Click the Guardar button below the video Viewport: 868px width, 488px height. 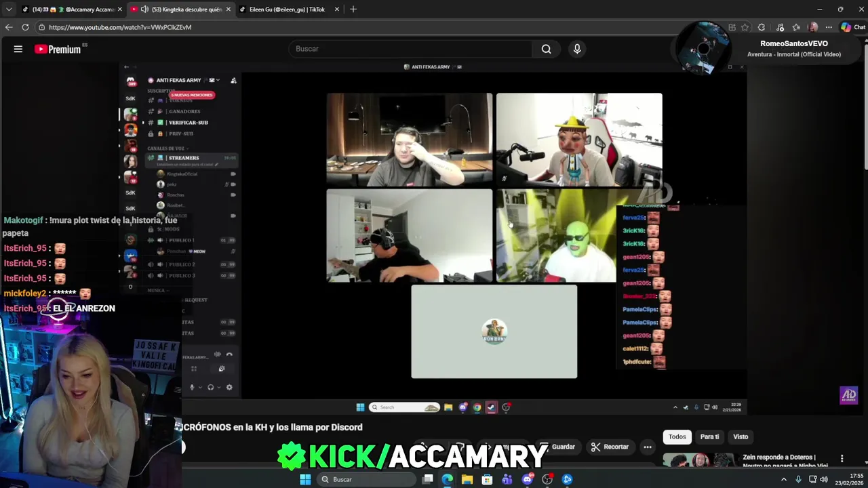[557, 447]
